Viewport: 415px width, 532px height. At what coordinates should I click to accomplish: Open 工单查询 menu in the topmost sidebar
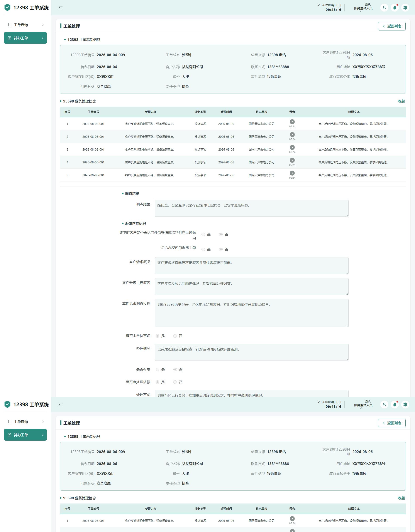[x=25, y=25]
